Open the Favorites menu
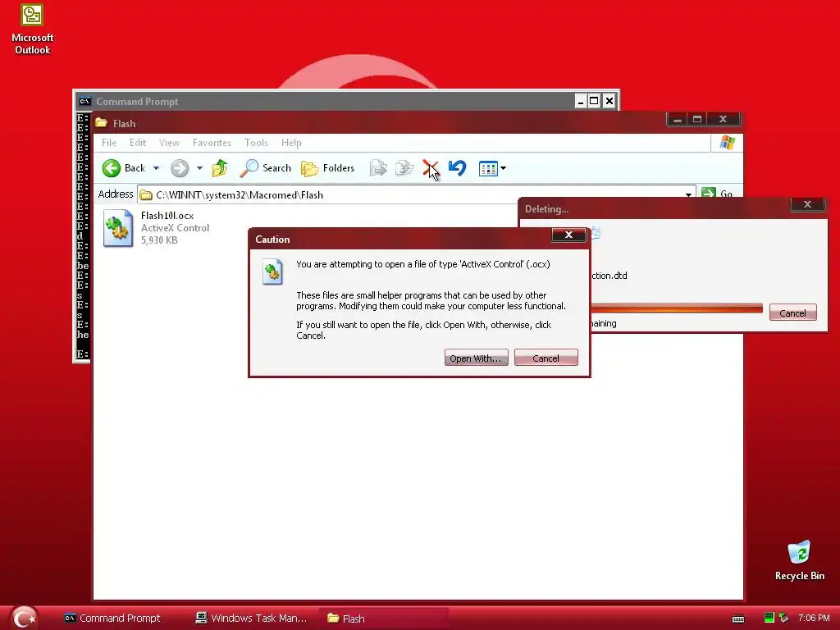The height and width of the screenshot is (630, 840). click(x=212, y=143)
